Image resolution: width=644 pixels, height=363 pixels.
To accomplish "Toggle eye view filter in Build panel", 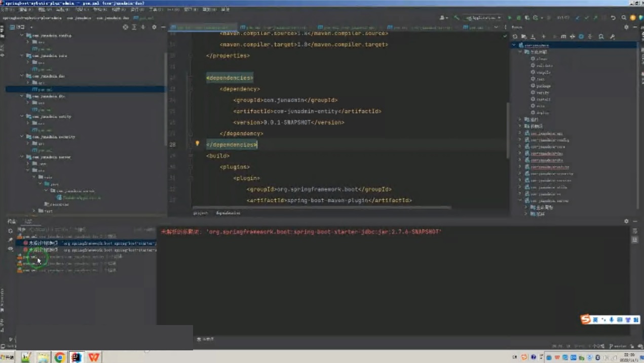I will [x=10, y=249].
